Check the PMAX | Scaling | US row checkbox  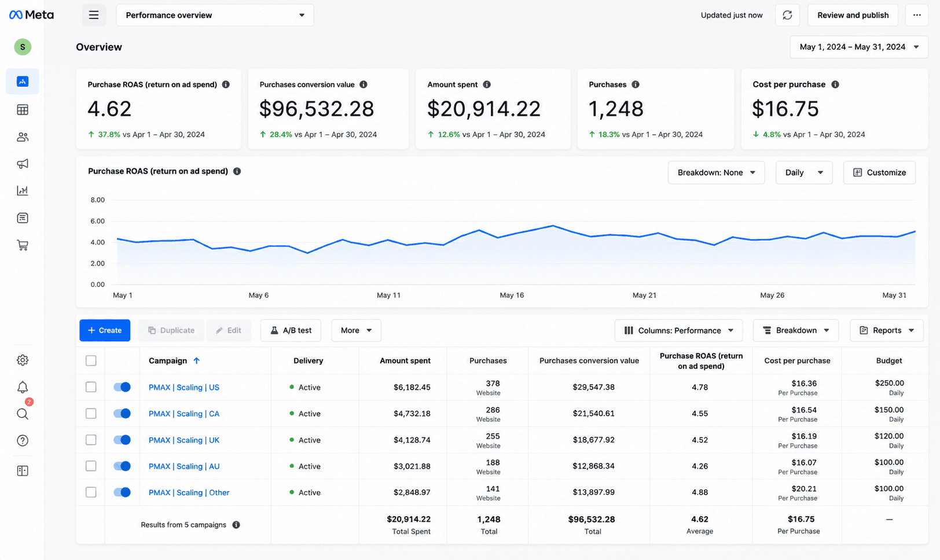coord(91,387)
